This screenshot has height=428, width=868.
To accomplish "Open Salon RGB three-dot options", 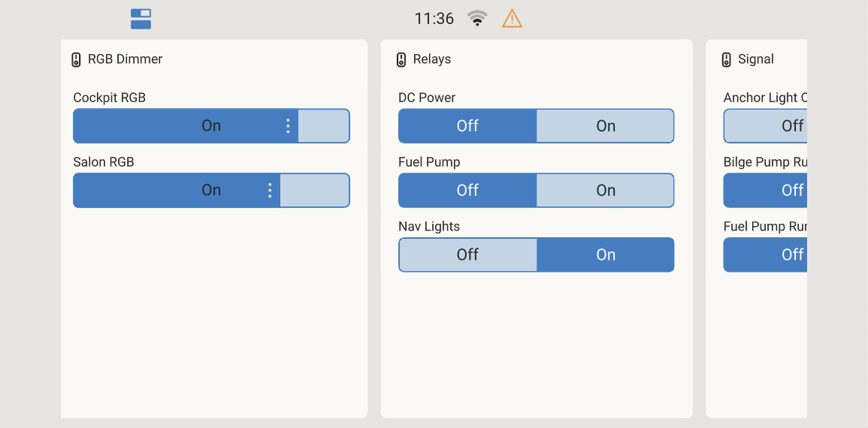I will [x=270, y=191].
